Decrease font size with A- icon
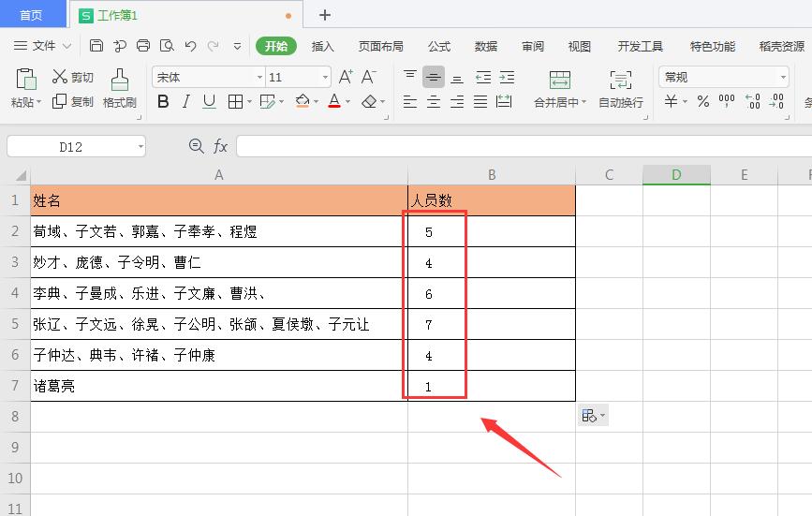 368,77
